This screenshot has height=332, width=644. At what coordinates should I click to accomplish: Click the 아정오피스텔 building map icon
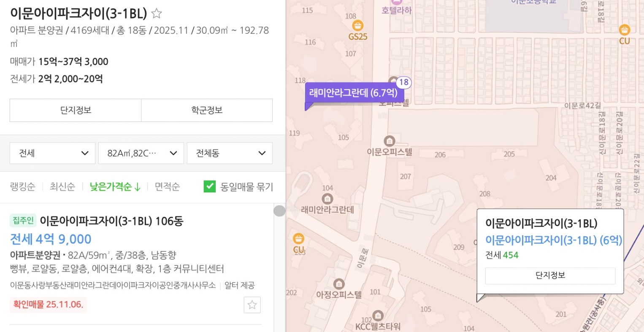338,283
